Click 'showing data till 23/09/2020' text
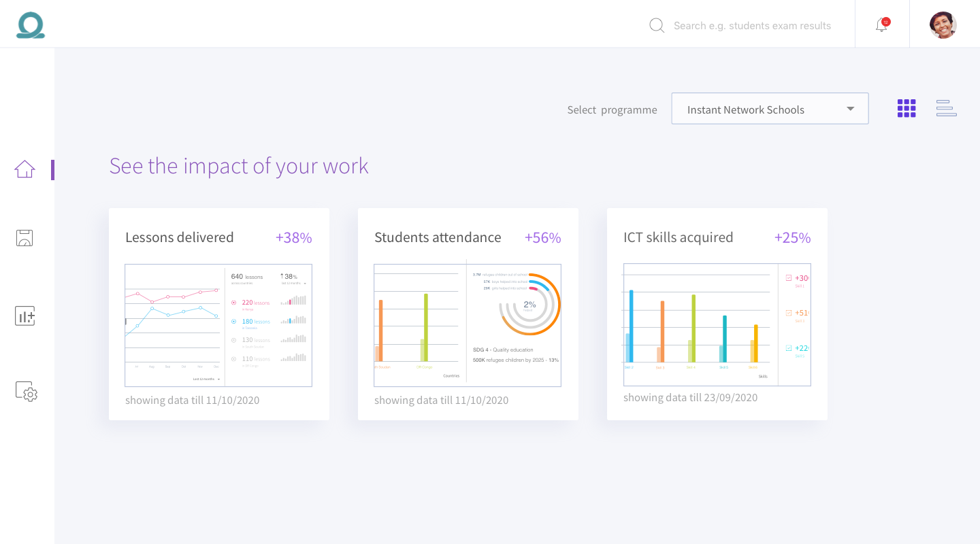Screen dimensions: 980x544 [x=690, y=398]
